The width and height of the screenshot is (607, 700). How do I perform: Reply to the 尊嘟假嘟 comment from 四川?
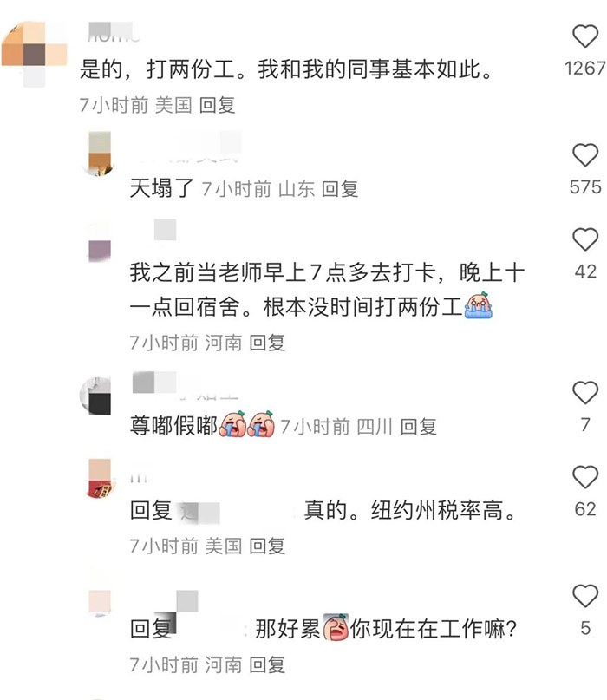coord(418,427)
